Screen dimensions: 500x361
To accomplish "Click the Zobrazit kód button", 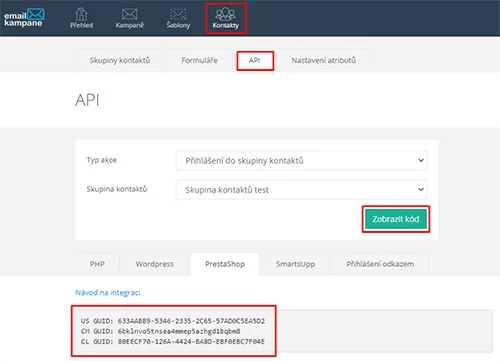I will pyautogui.click(x=396, y=219).
